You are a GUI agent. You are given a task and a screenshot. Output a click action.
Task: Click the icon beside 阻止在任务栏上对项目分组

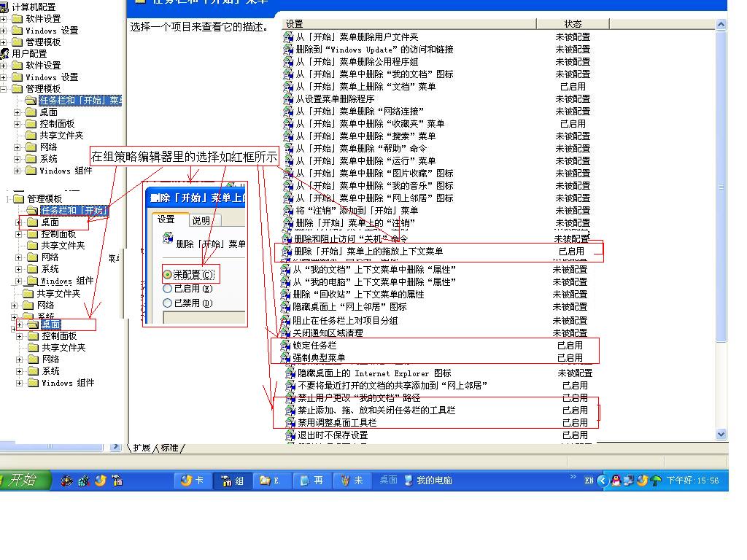285,320
